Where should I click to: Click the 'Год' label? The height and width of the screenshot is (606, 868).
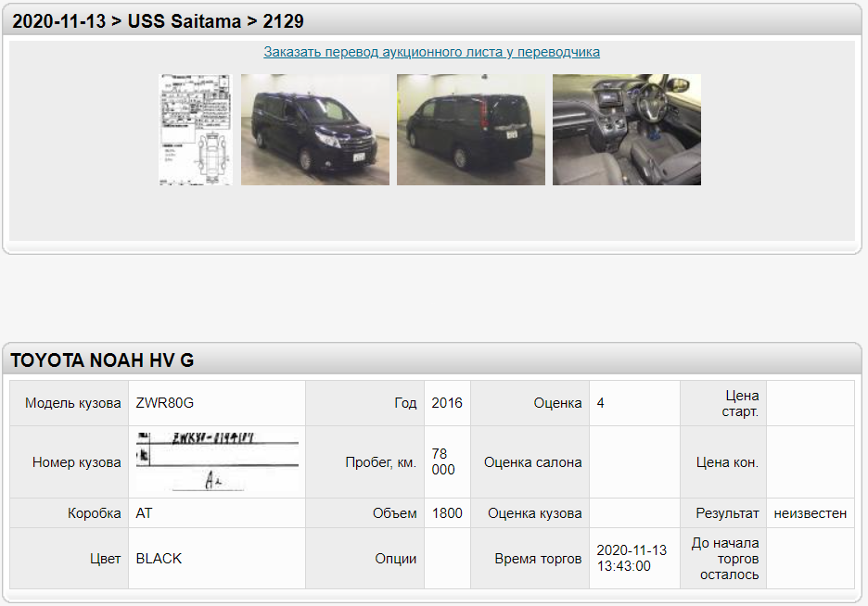coord(405,403)
